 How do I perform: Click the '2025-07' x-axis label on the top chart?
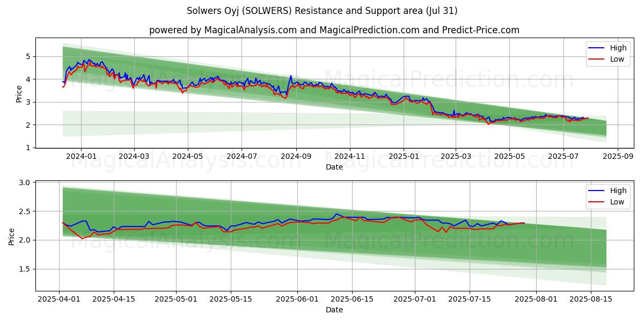click(563, 157)
